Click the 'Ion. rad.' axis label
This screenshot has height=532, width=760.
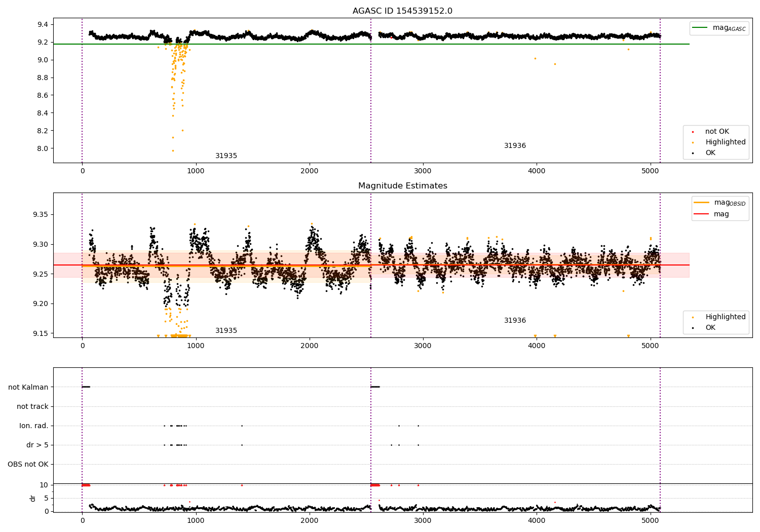(34, 426)
